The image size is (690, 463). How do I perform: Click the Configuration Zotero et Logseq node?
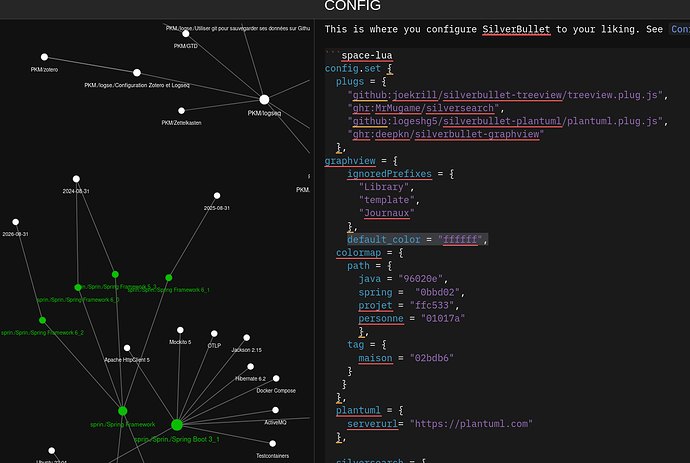[137, 73]
